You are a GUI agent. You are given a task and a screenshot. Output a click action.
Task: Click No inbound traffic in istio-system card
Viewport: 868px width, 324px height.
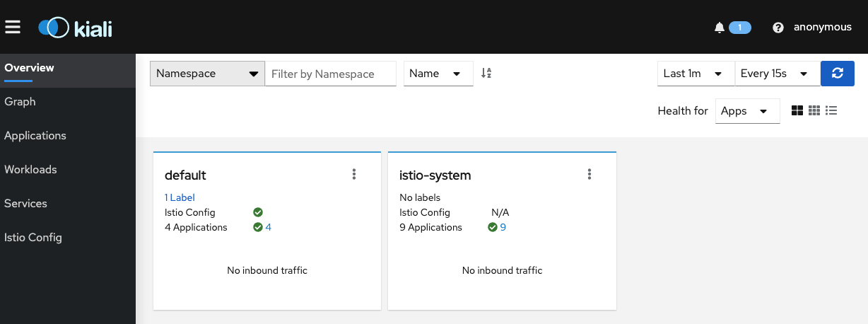pyautogui.click(x=502, y=270)
